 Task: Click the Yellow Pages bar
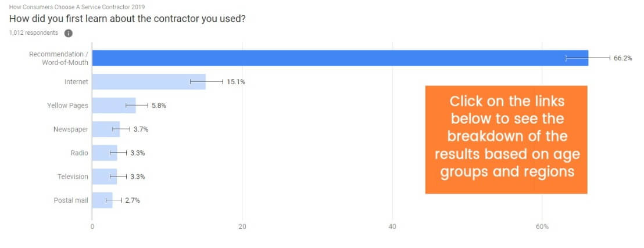(114, 106)
